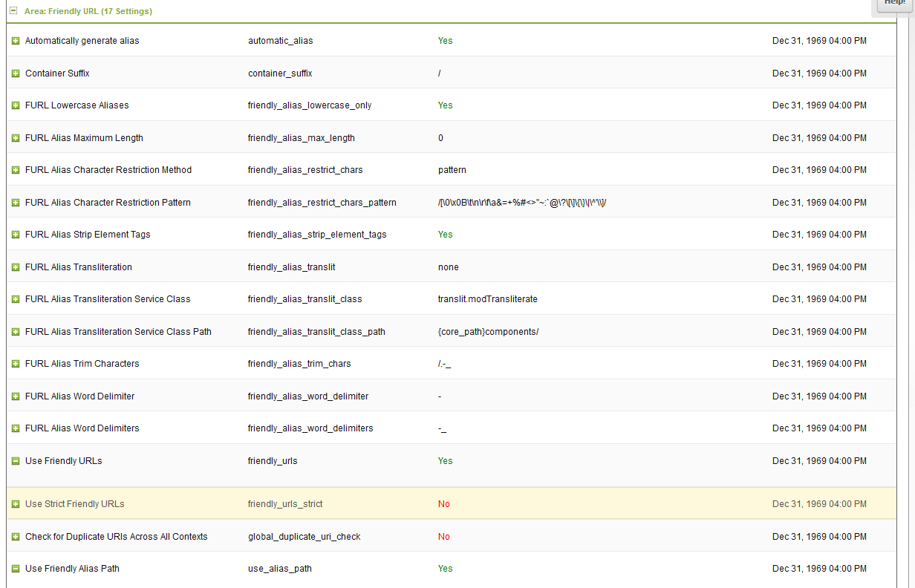The image size is (915, 588).
Task: Expand Container Suffix setting description
Action: (x=16, y=73)
